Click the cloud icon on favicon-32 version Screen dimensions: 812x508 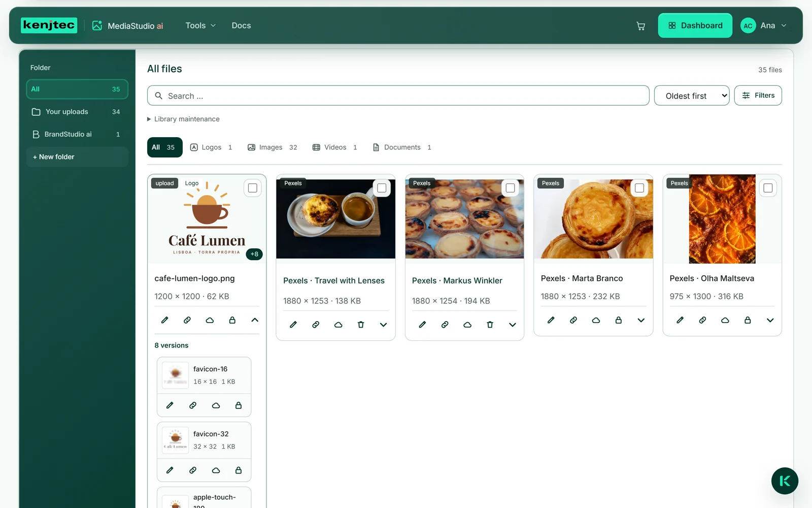[x=216, y=470]
